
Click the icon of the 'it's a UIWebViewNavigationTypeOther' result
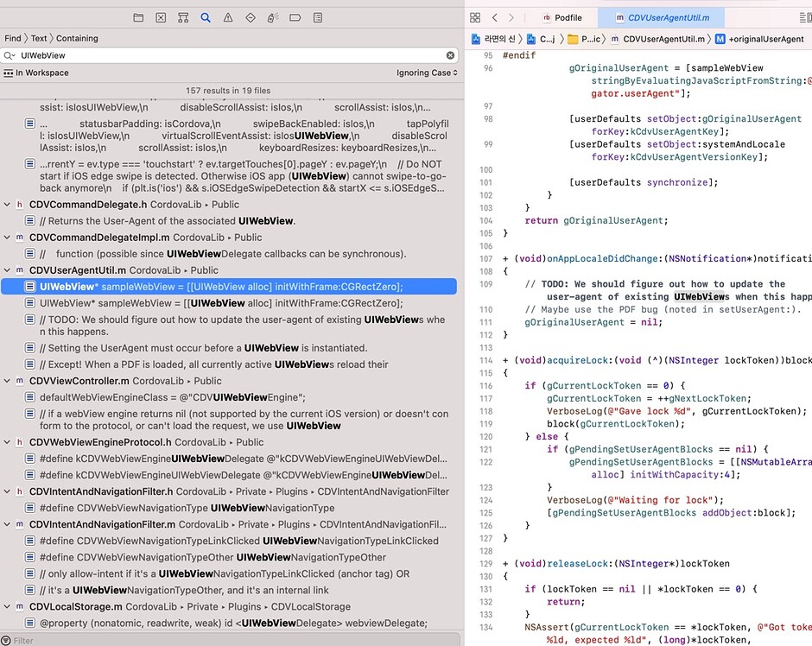pyautogui.click(x=30, y=591)
